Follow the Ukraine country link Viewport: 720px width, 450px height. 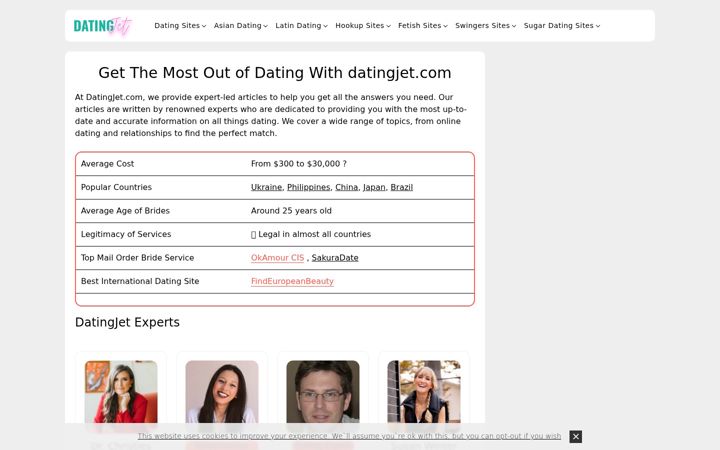(266, 187)
